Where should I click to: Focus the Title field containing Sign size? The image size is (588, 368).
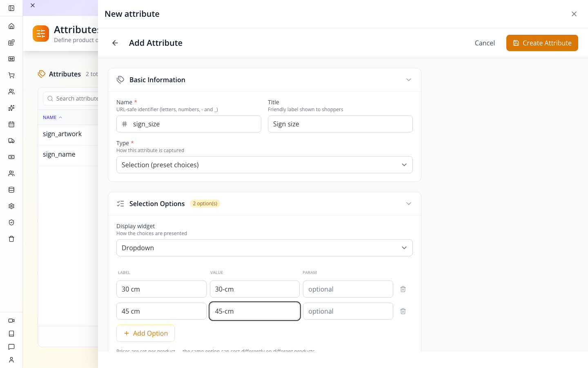340,124
